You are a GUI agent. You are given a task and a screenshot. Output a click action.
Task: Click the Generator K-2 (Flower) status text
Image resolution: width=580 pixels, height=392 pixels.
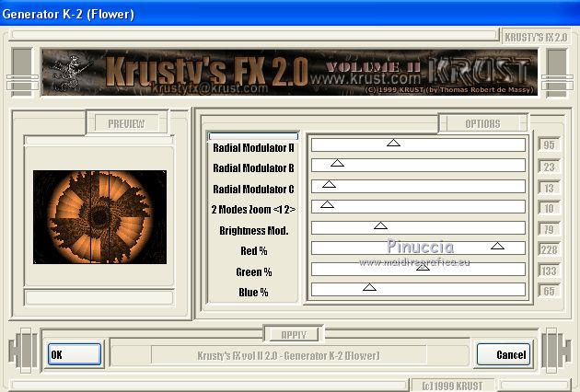tap(288, 356)
